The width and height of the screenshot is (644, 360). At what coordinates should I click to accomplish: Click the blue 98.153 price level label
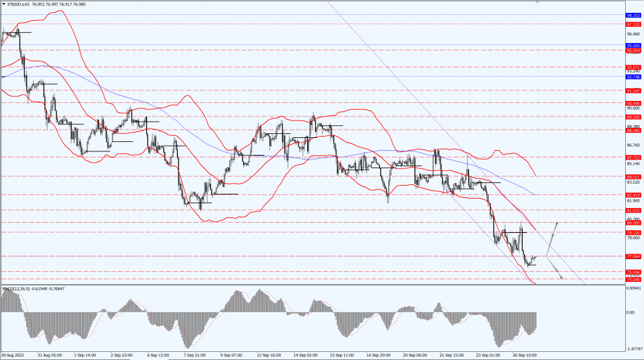[633, 15]
